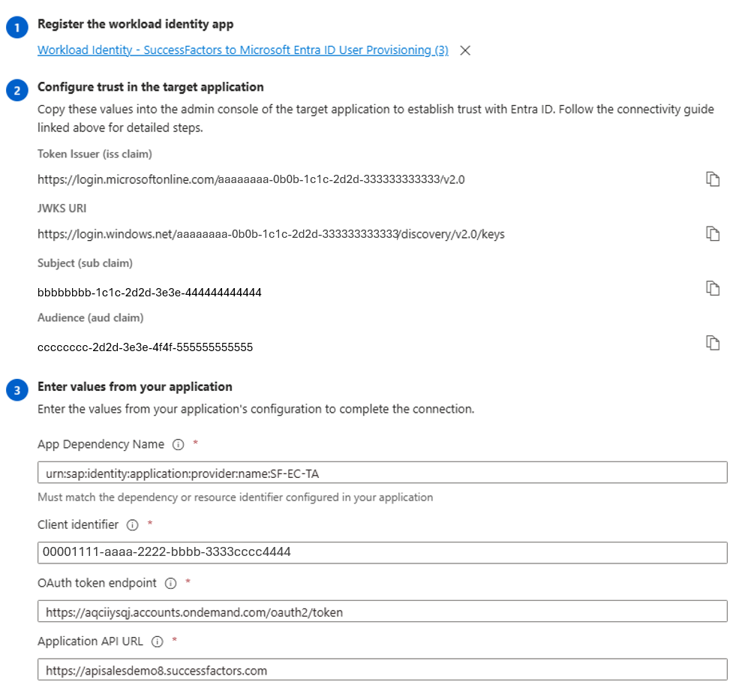748x700 pixels.
Task: Click step 2 numbered circle
Action: [x=17, y=90]
